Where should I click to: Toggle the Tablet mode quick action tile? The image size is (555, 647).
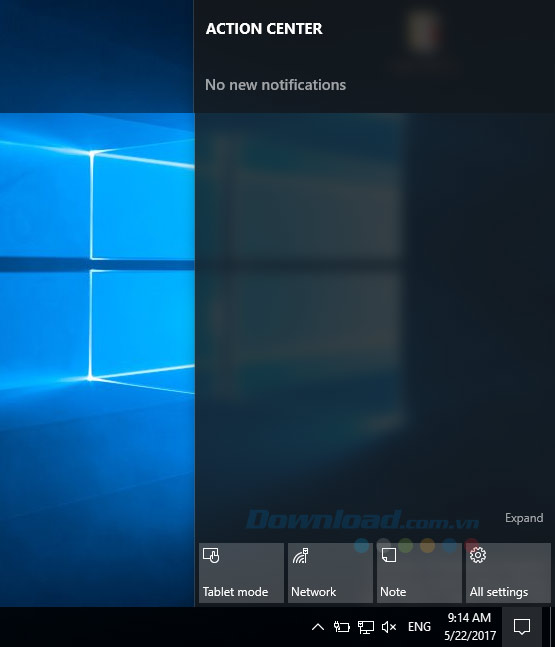241,573
